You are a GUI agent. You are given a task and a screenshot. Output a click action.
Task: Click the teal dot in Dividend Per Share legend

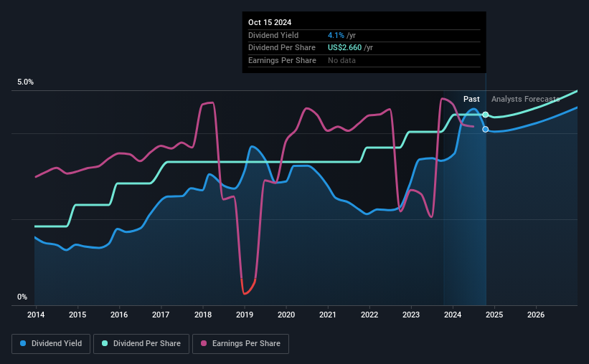[x=105, y=343]
